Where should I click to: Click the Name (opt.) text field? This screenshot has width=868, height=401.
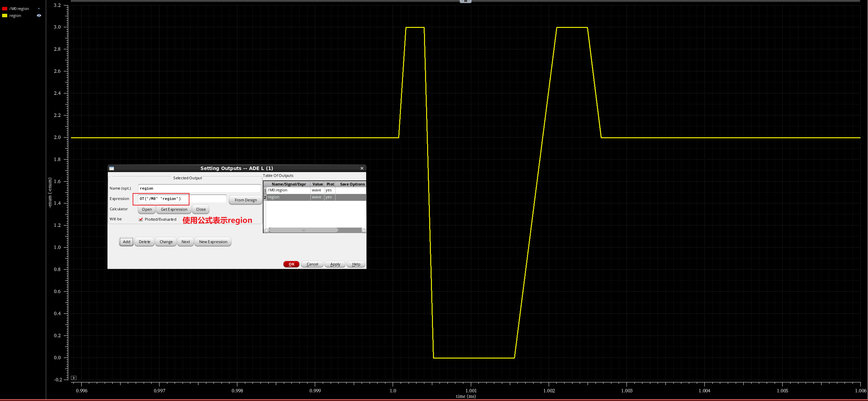coord(199,188)
